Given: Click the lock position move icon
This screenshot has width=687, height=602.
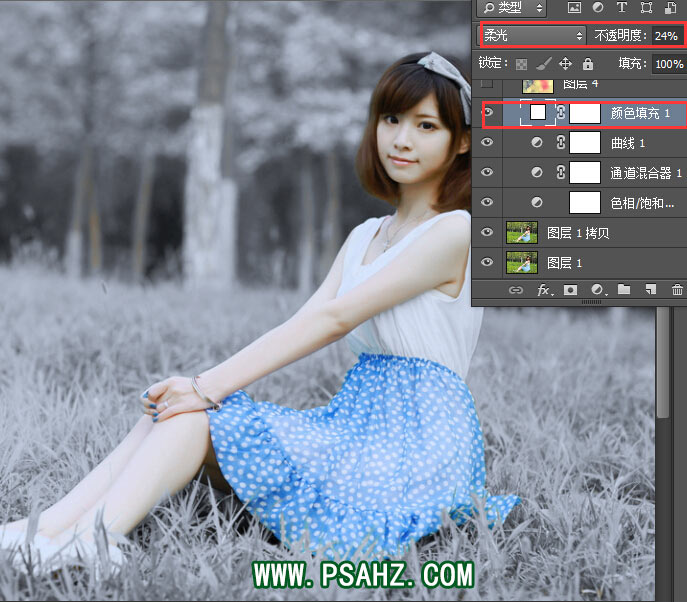Looking at the screenshot, I should (565, 63).
